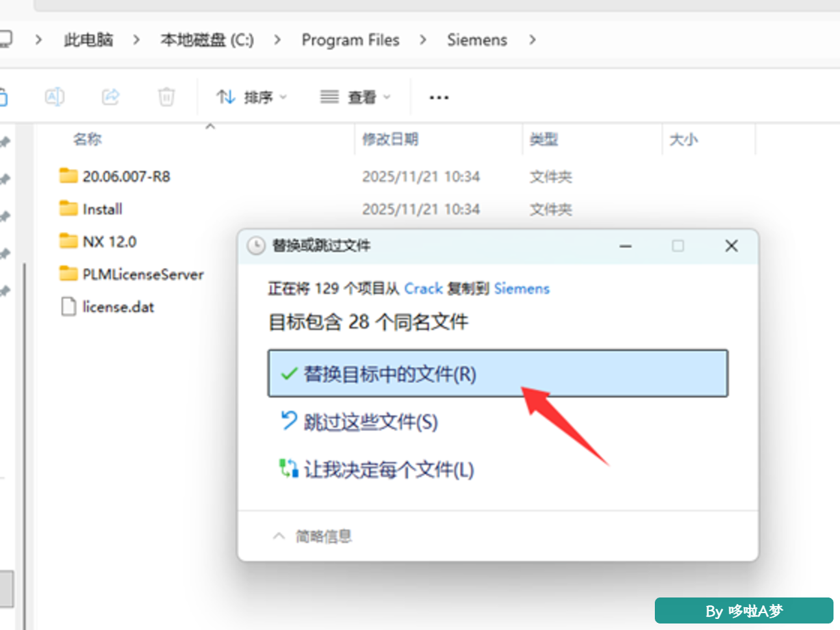Image resolution: width=840 pixels, height=630 pixels.
Task: Select the PLMLicenseServer folder icon
Action: pyautogui.click(x=68, y=273)
